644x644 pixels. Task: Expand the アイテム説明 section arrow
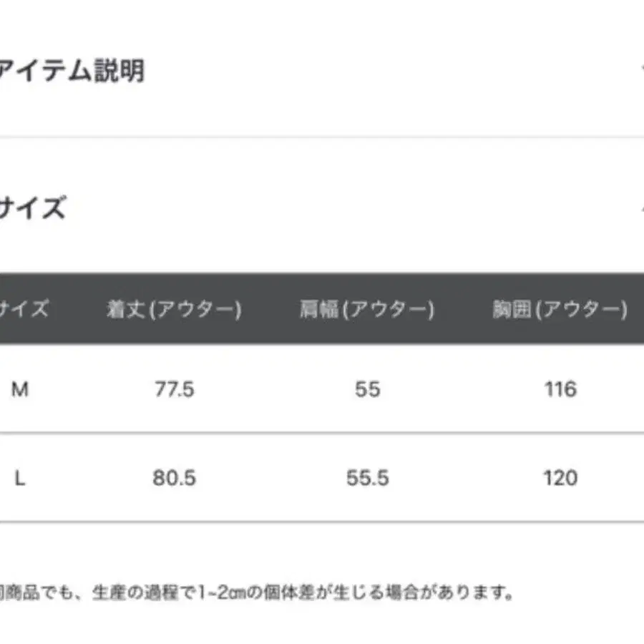640,71
